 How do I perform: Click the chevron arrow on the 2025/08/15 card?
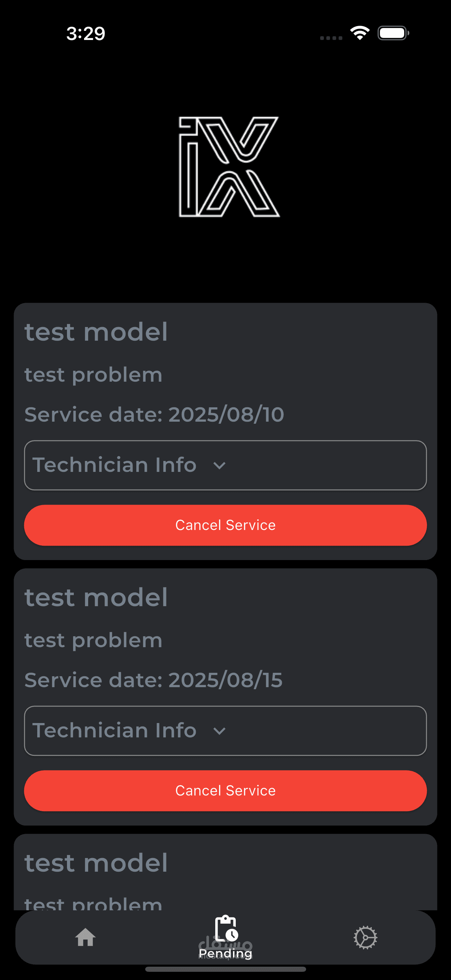(x=219, y=731)
